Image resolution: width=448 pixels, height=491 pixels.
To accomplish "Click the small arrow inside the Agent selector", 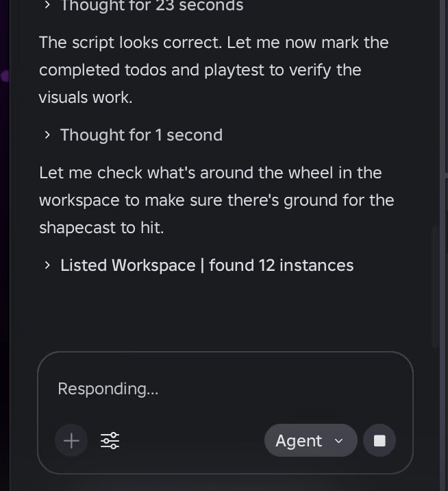I will point(338,441).
